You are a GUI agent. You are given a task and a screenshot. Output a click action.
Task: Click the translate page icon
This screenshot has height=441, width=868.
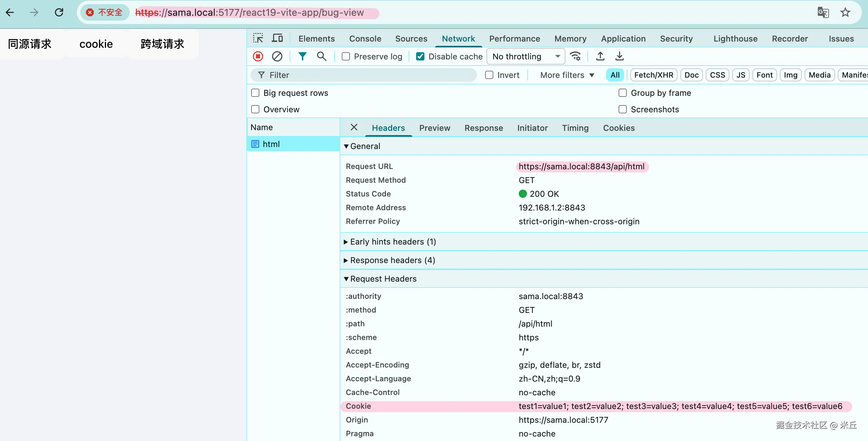[x=823, y=13]
